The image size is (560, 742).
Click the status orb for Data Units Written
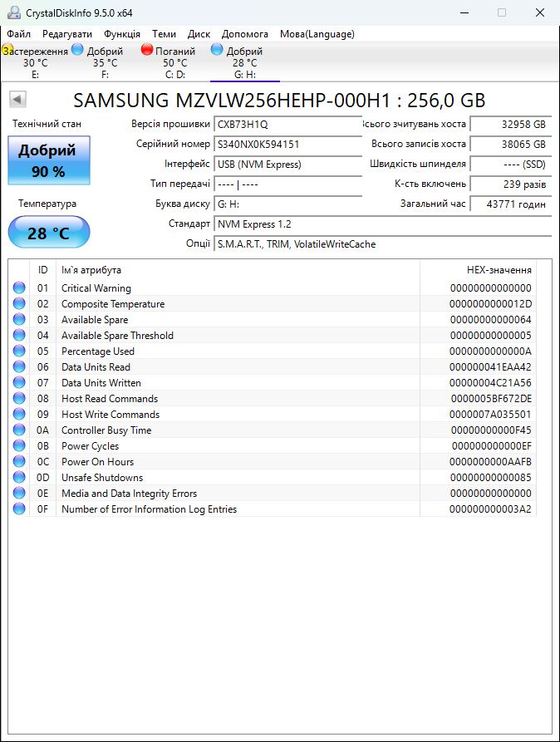[x=19, y=382]
